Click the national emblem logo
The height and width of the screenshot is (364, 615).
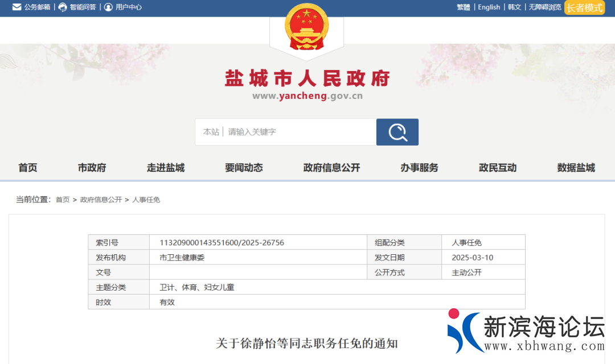306,27
